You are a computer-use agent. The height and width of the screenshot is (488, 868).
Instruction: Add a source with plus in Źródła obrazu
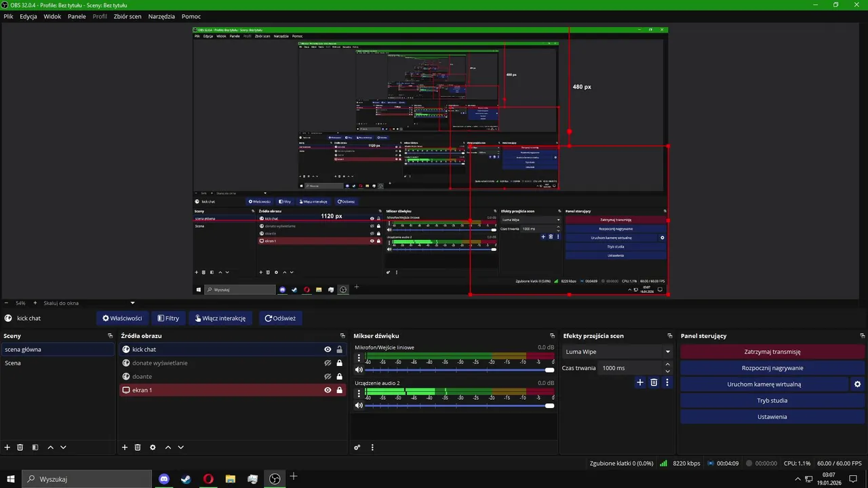click(125, 447)
